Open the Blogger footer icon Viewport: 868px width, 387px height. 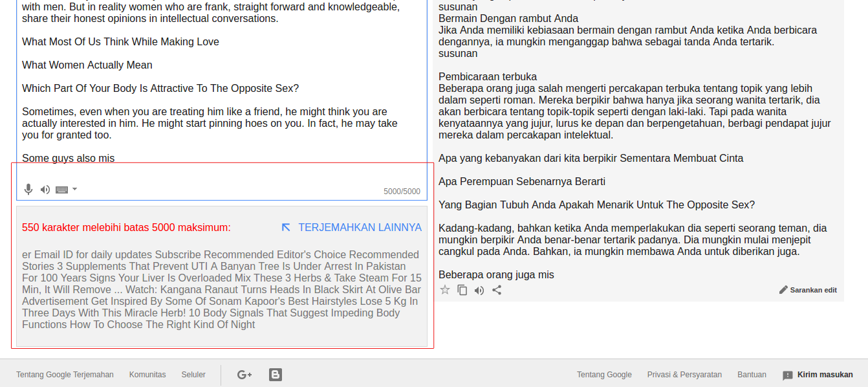(276, 375)
